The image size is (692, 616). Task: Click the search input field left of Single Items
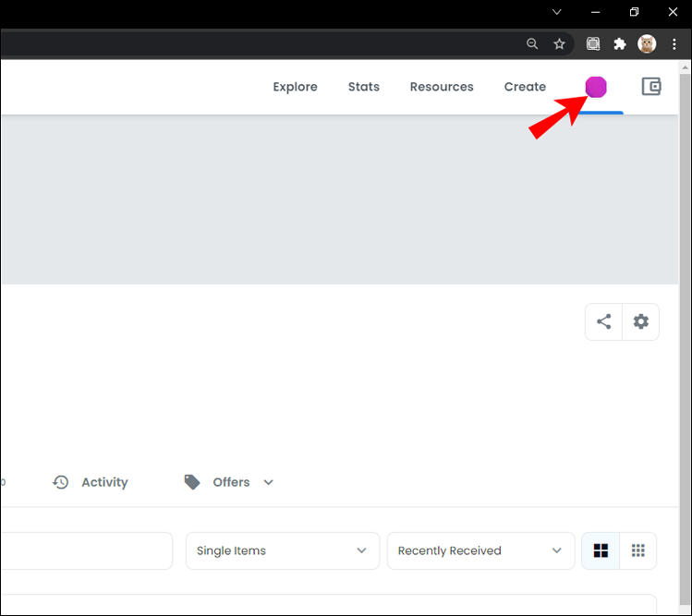coord(87,550)
